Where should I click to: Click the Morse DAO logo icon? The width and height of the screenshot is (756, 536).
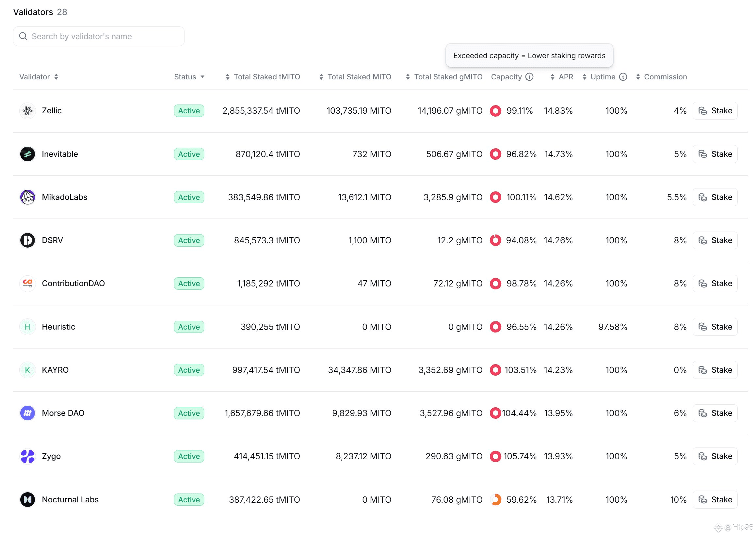coord(27,413)
